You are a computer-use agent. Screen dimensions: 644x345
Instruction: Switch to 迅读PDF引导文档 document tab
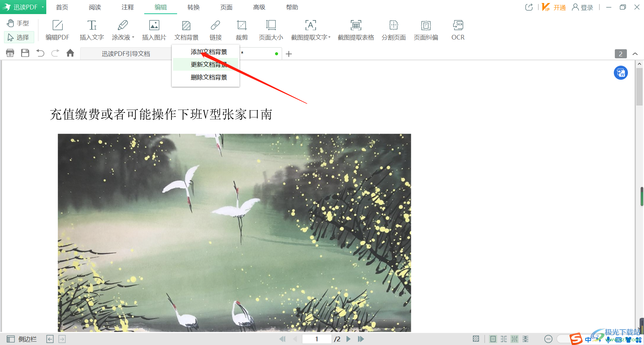pos(126,54)
